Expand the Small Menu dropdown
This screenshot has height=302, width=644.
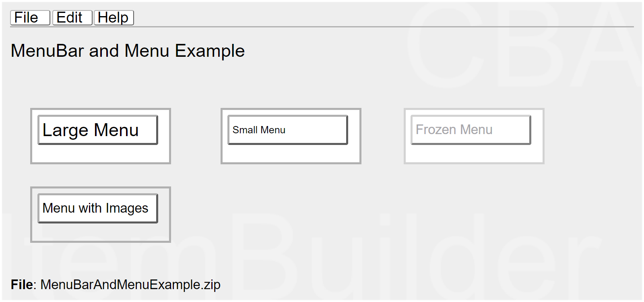(287, 130)
